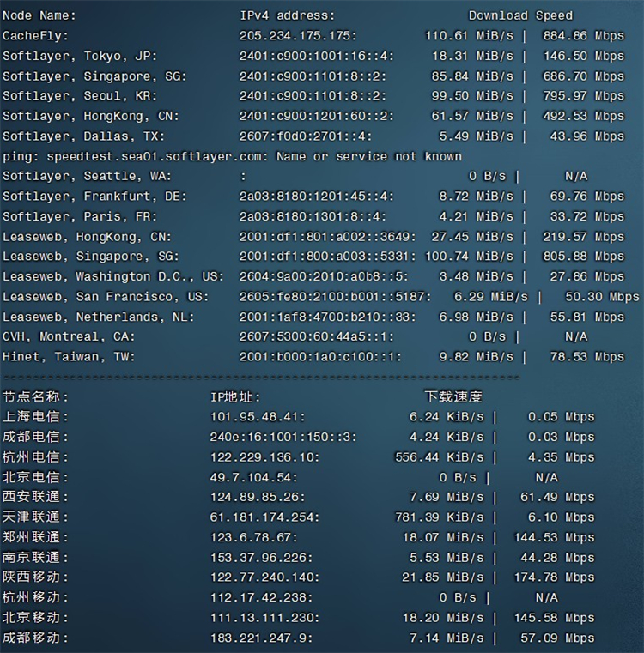Viewport: 644px width, 653px height.
Task: Select the 805.88 Mbps value
Action: 584,257
